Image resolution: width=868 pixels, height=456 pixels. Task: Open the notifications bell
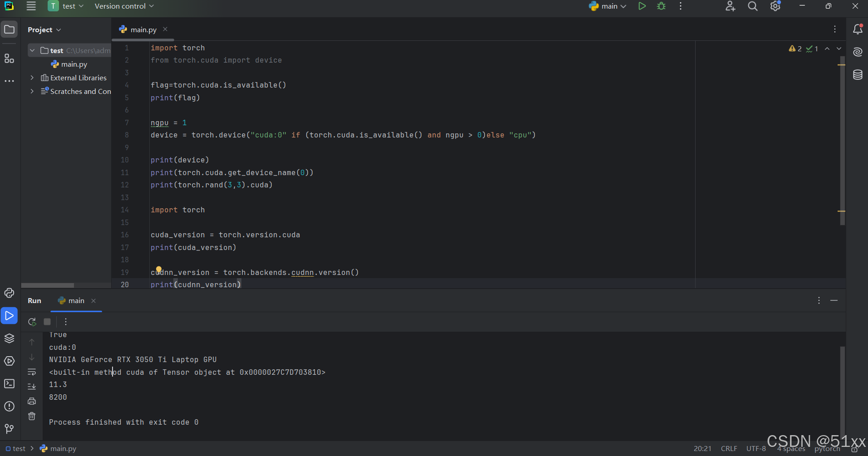[x=858, y=29]
